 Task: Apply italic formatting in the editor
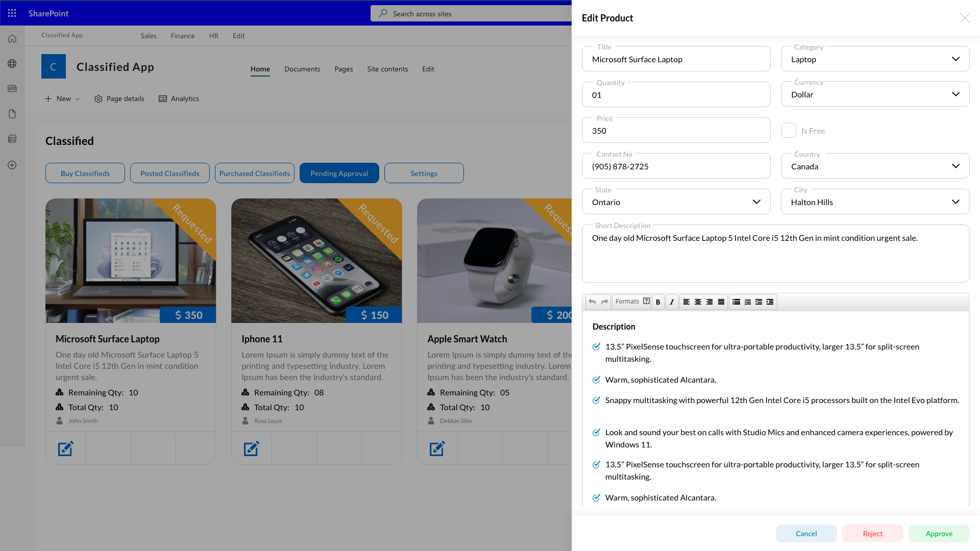(x=672, y=302)
